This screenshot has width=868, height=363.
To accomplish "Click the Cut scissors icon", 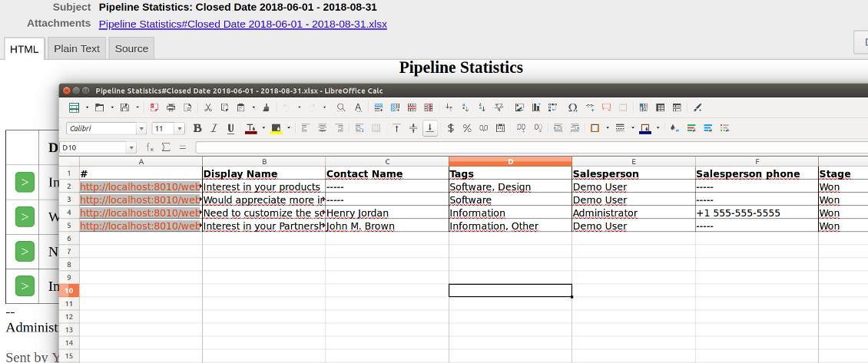I will tap(208, 107).
